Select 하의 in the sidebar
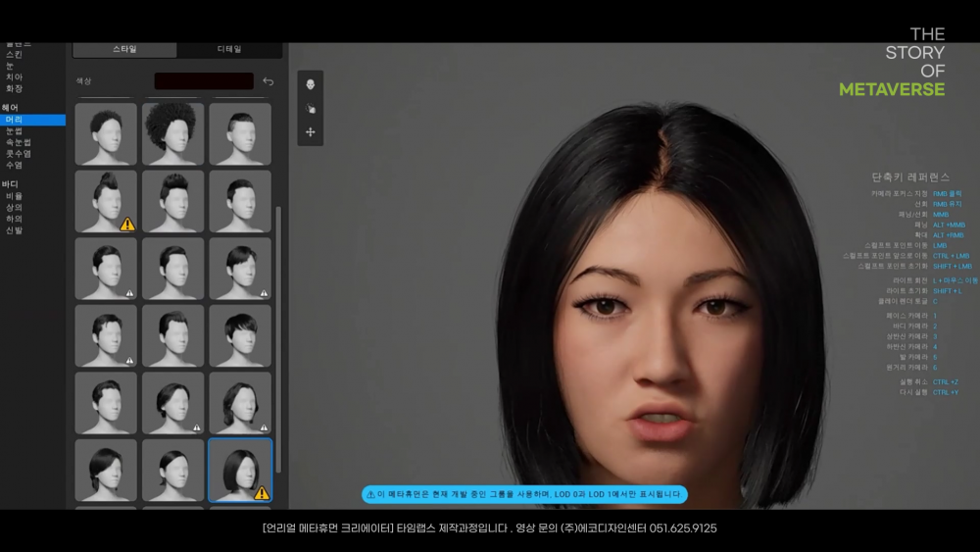The width and height of the screenshot is (980, 552). [x=14, y=219]
